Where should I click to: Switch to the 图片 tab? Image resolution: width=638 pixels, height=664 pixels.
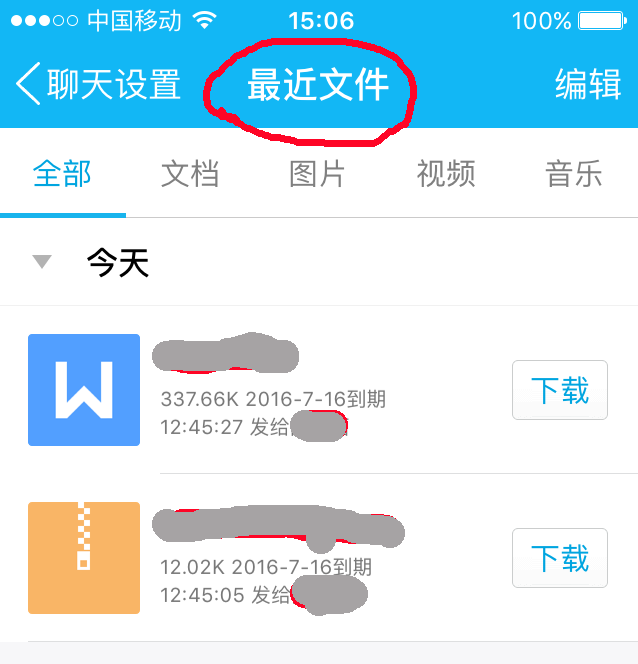(x=318, y=174)
